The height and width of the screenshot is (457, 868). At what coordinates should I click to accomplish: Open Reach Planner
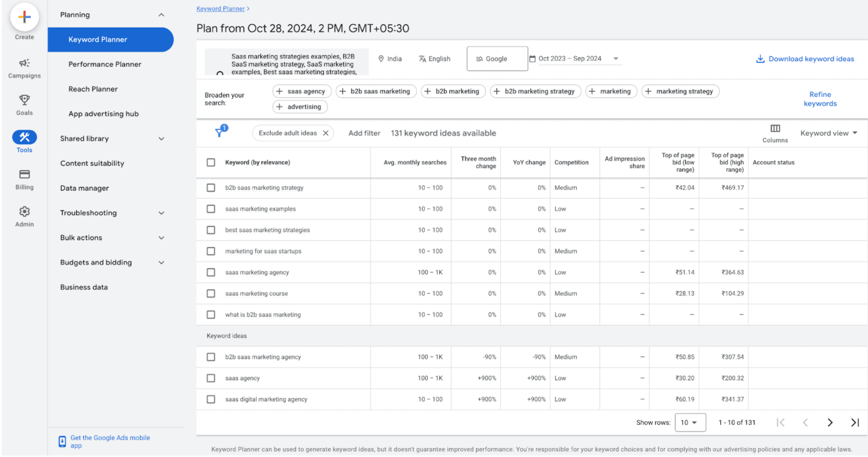93,89
